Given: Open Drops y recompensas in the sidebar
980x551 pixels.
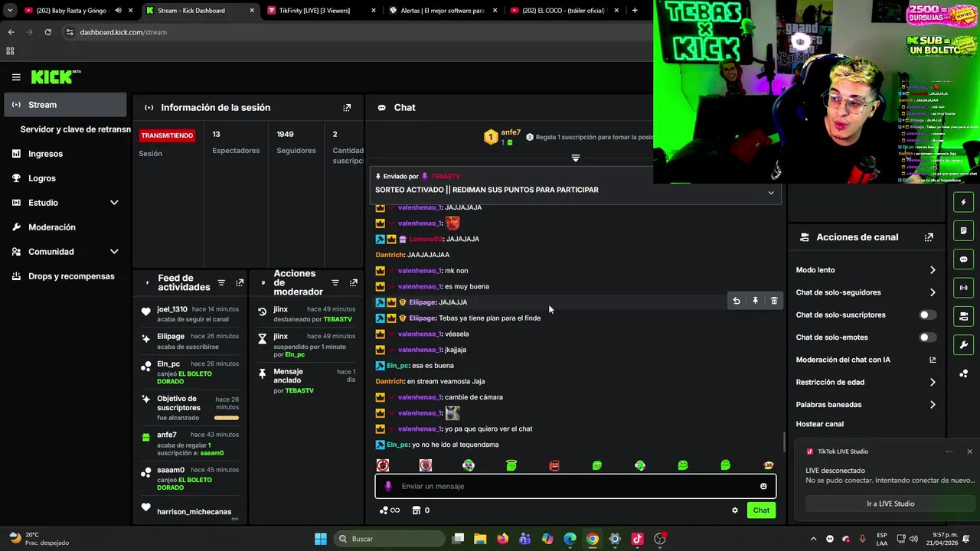Looking at the screenshot, I should pyautogui.click(x=65, y=276).
